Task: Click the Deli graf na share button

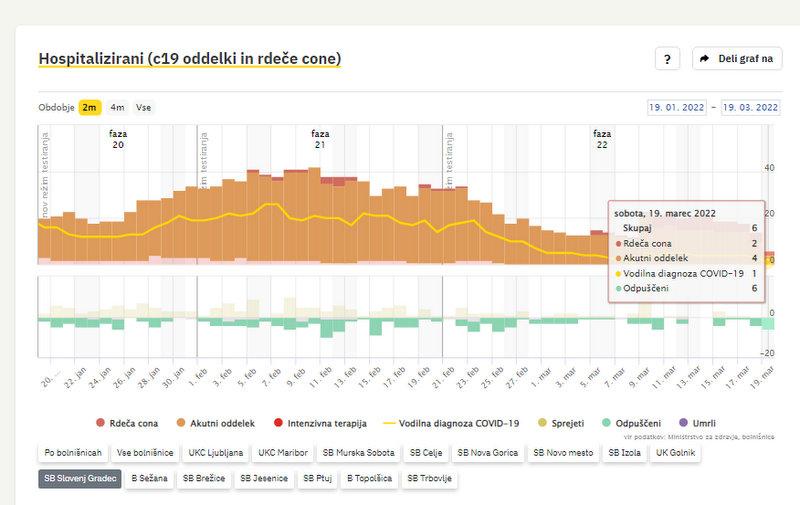Action: coord(737,59)
